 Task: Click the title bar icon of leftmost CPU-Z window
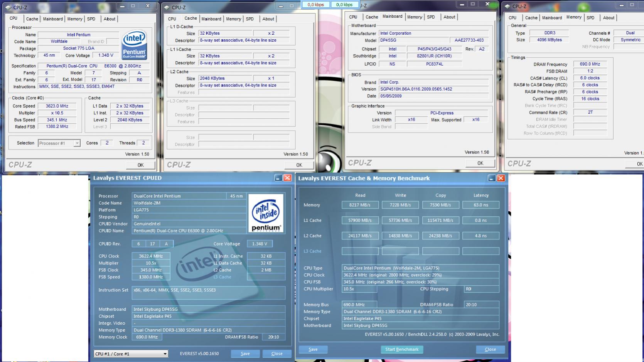pyautogui.click(x=8, y=7)
